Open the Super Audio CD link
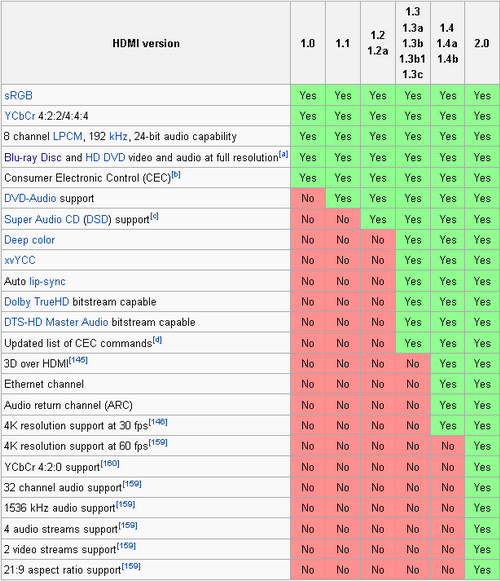 42,219
